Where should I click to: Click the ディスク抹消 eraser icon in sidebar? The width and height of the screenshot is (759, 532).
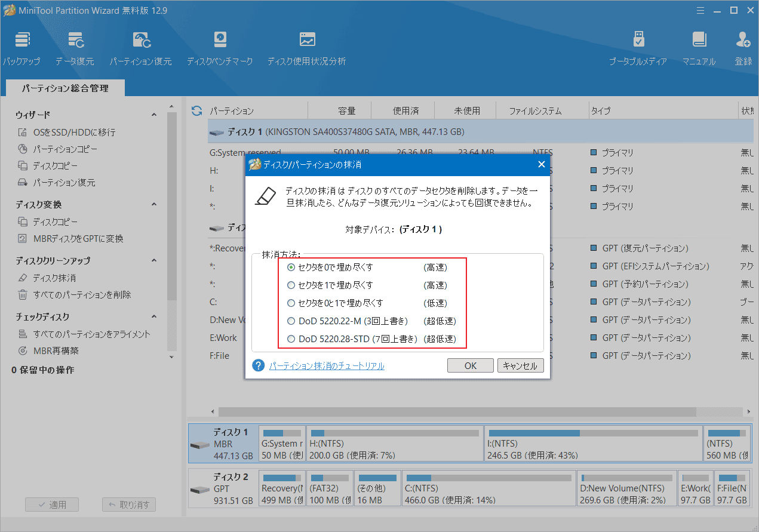(x=23, y=278)
